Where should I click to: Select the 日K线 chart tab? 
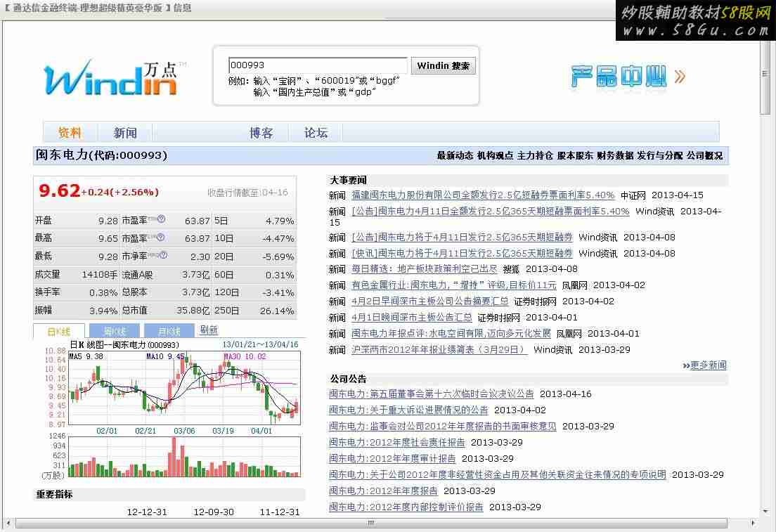59,331
